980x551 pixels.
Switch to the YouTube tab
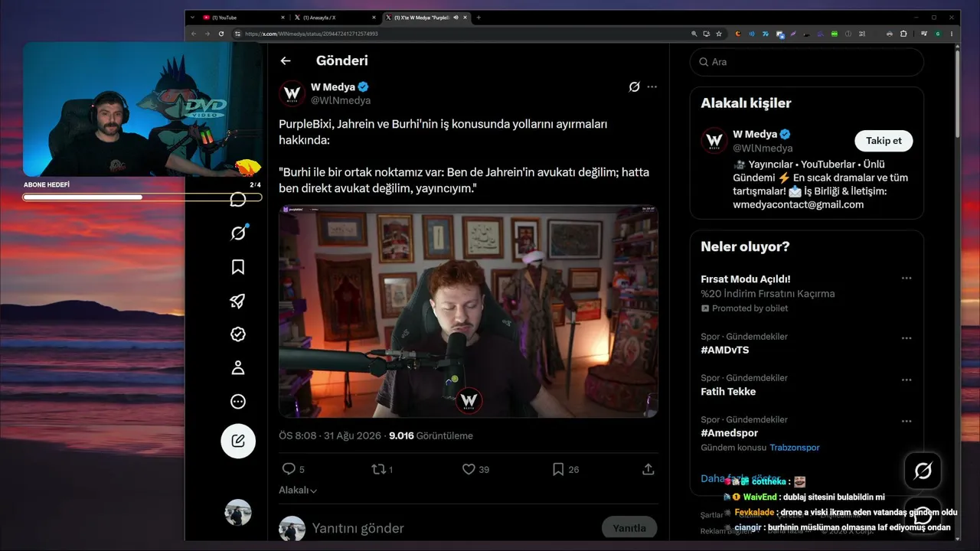click(x=240, y=18)
